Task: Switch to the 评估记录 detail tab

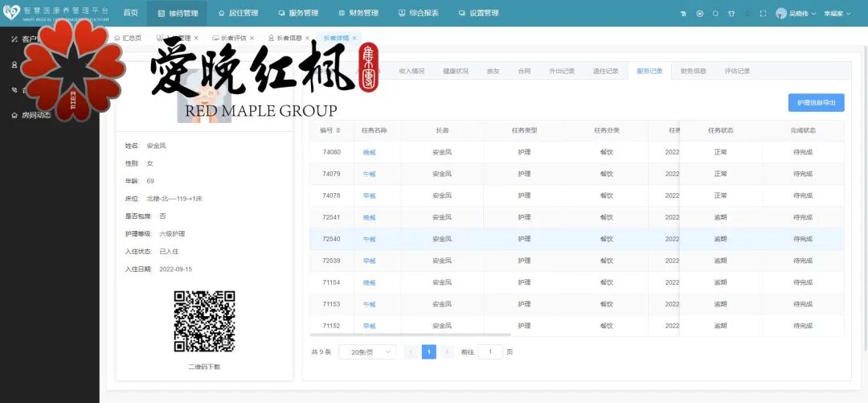Action: [x=737, y=71]
